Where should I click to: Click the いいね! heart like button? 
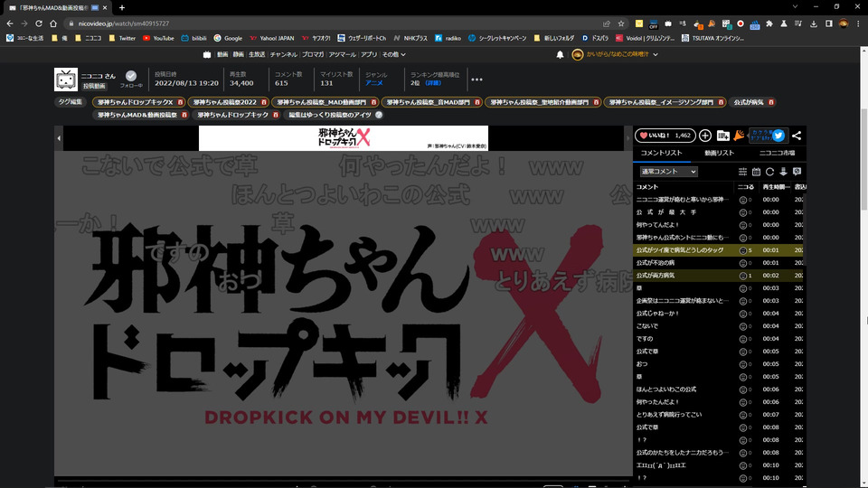tap(665, 136)
